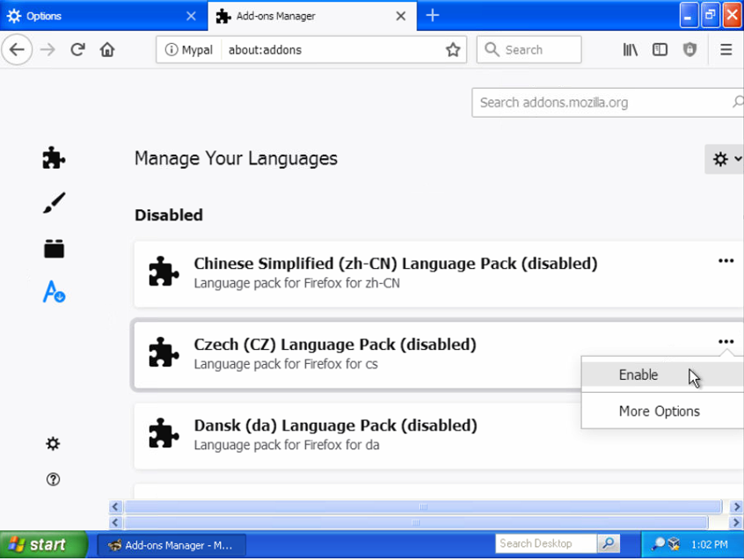Show site information for Mypal
The height and width of the screenshot is (560, 744).
point(189,50)
